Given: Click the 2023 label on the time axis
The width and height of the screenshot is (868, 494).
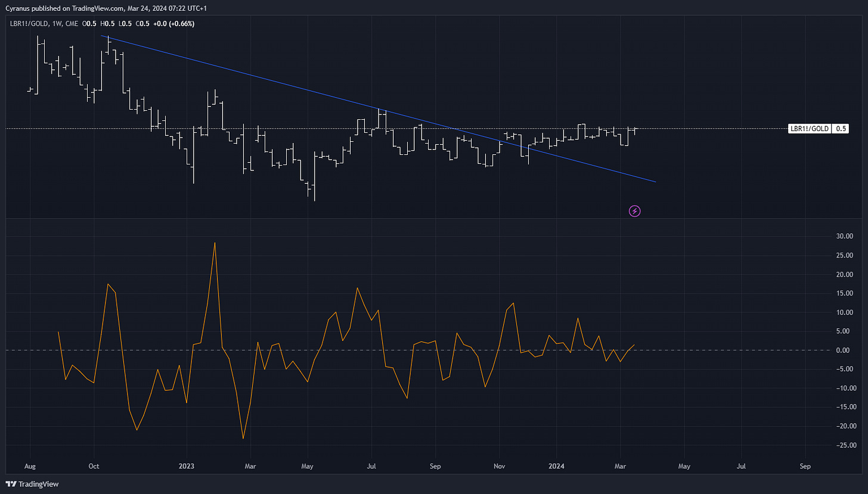Looking at the screenshot, I should pyautogui.click(x=187, y=467).
